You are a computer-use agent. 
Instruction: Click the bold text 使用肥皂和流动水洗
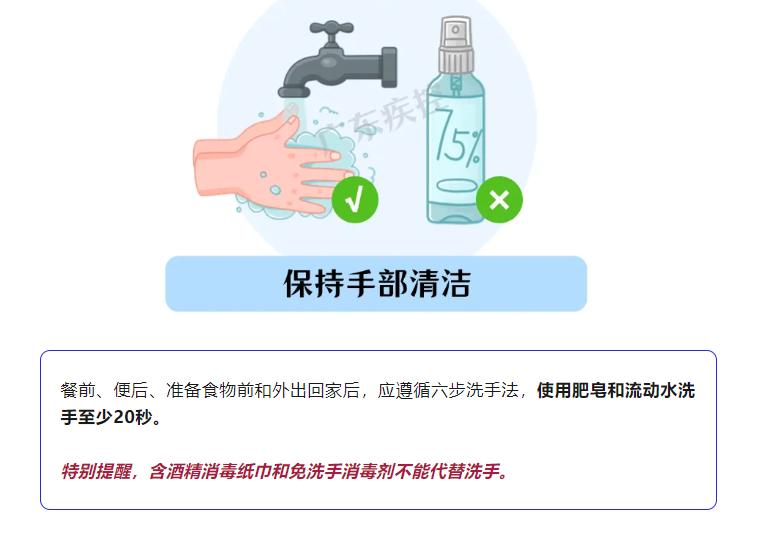tap(616, 391)
